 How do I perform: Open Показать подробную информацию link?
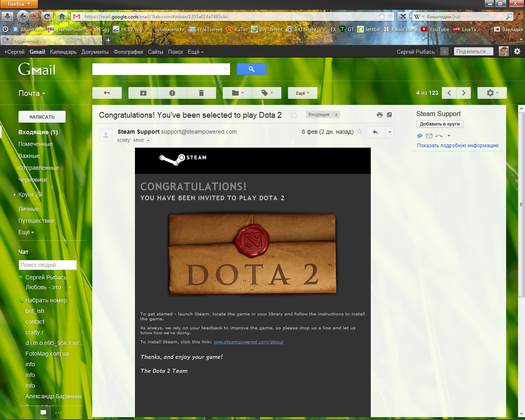[x=458, y=146]
